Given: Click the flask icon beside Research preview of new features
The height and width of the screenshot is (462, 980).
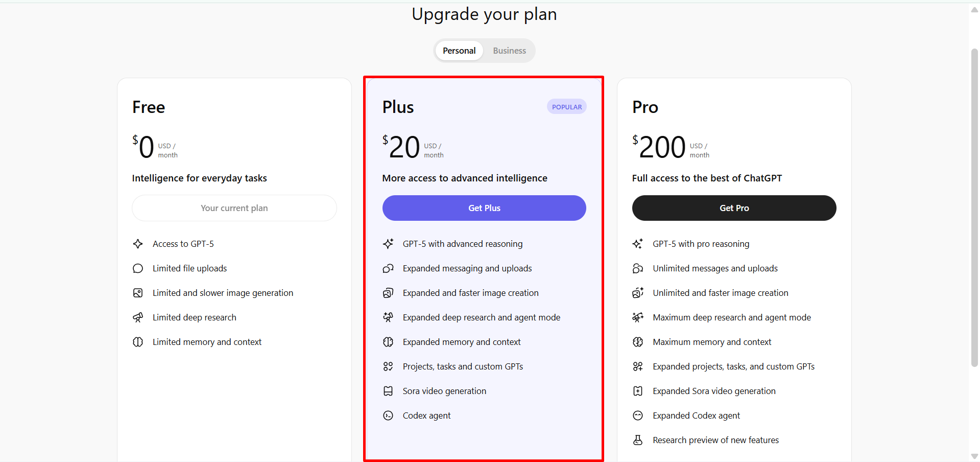Looking at the screenshot, I should coord(638,440).
